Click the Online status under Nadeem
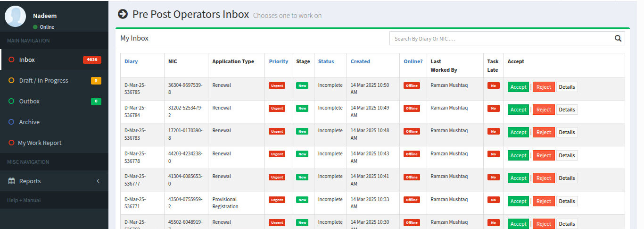 click(x=43, y=27)
